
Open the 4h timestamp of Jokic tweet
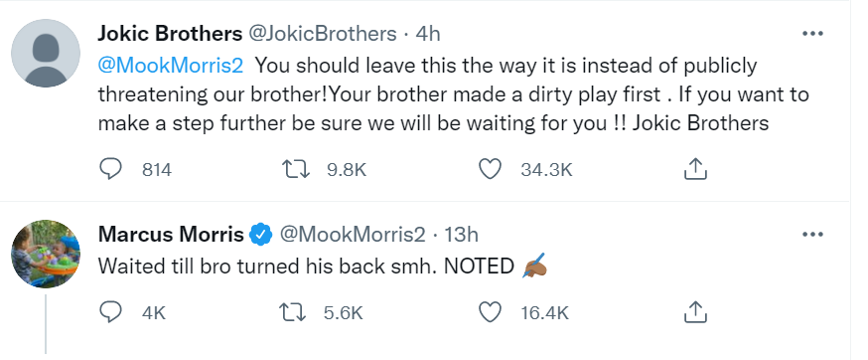pyautogui.click(x=427, y=34)
